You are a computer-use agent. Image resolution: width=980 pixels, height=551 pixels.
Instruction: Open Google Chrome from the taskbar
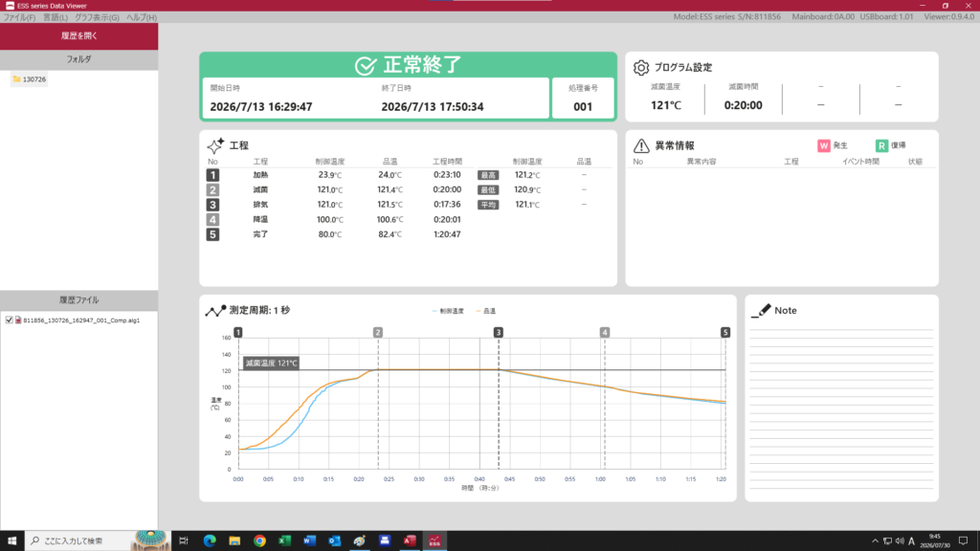[259, 541]
